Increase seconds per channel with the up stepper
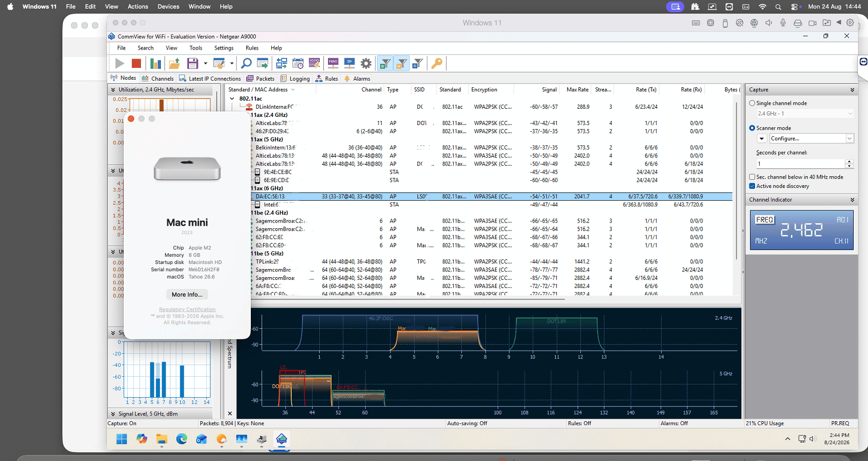 (849, 161)
